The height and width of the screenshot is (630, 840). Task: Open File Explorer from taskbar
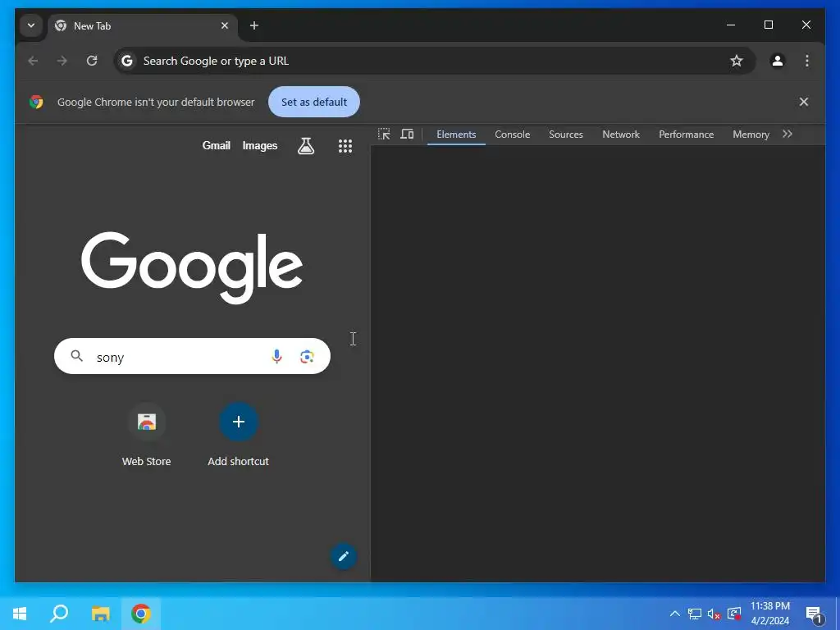tap(100, 614)
